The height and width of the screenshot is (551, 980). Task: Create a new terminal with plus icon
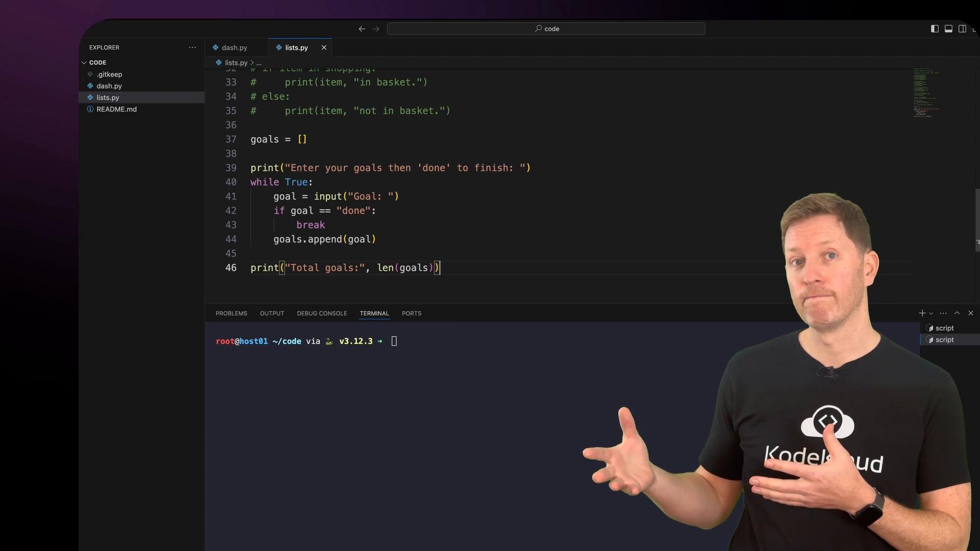point(922,313)
